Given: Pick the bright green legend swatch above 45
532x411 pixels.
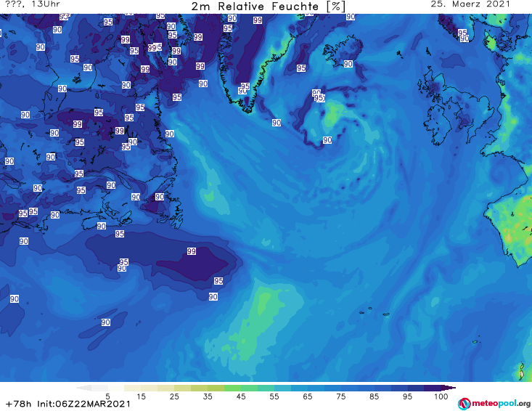Looking at the screenshot, I should point(232,388).
